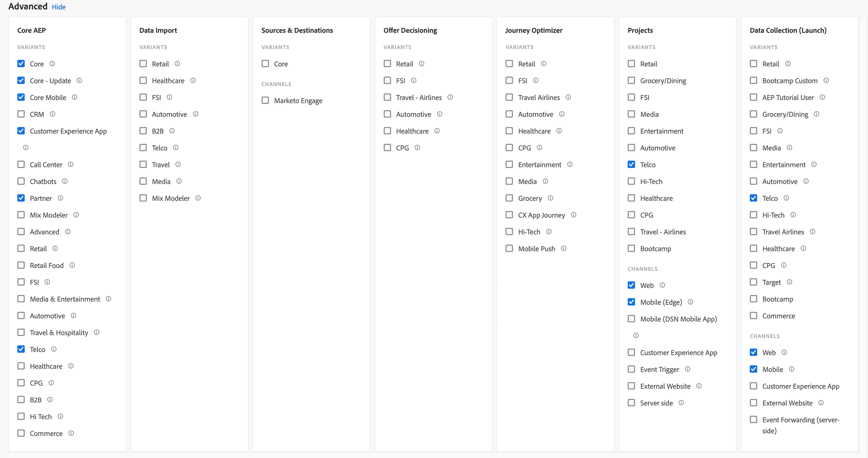Uncheck Telco in Projects variants
The width and height of the screenshot is (868, 458).
[631, 164]
